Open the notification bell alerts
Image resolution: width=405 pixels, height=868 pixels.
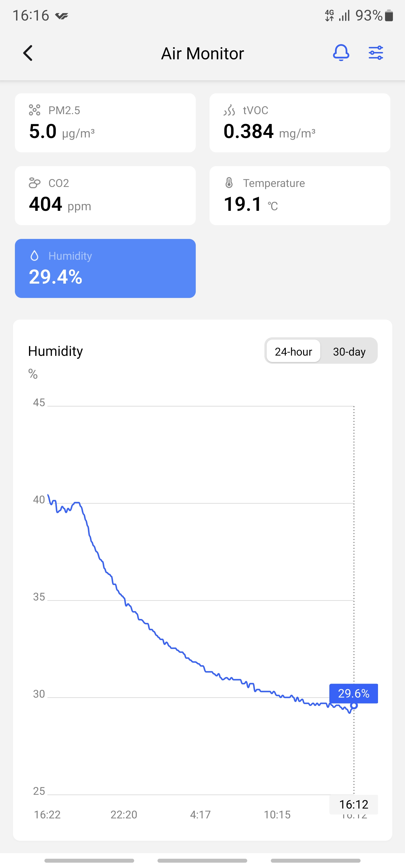click(341, 53)
